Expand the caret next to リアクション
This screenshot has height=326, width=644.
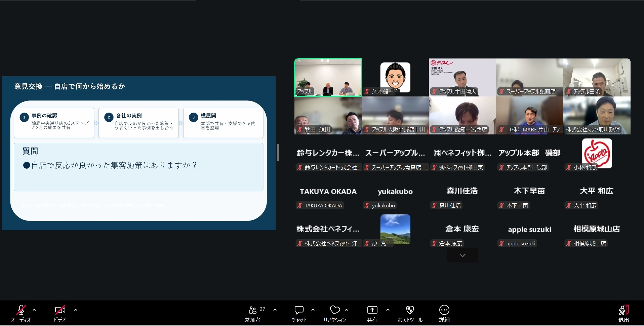pyautogui.click(x=347, y=310)
